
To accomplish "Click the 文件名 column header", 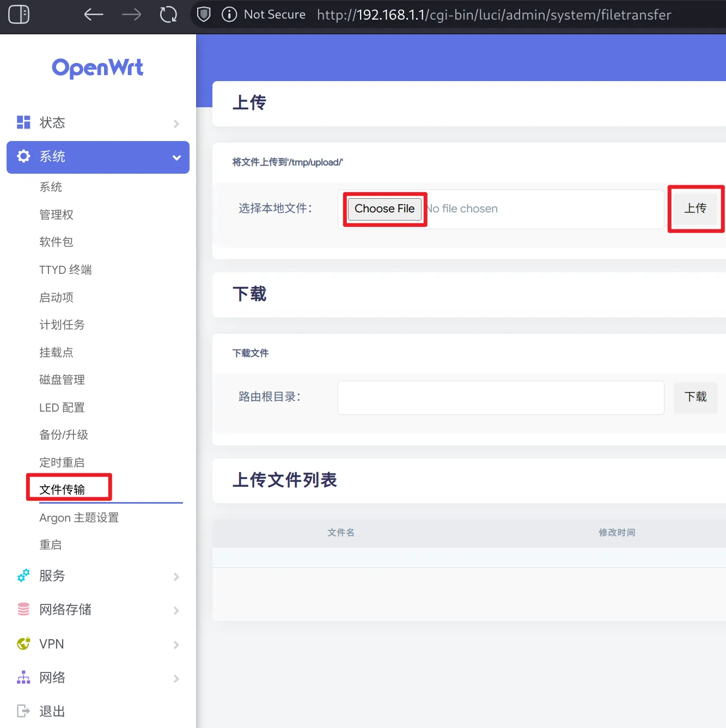I will tap(341, 533).
